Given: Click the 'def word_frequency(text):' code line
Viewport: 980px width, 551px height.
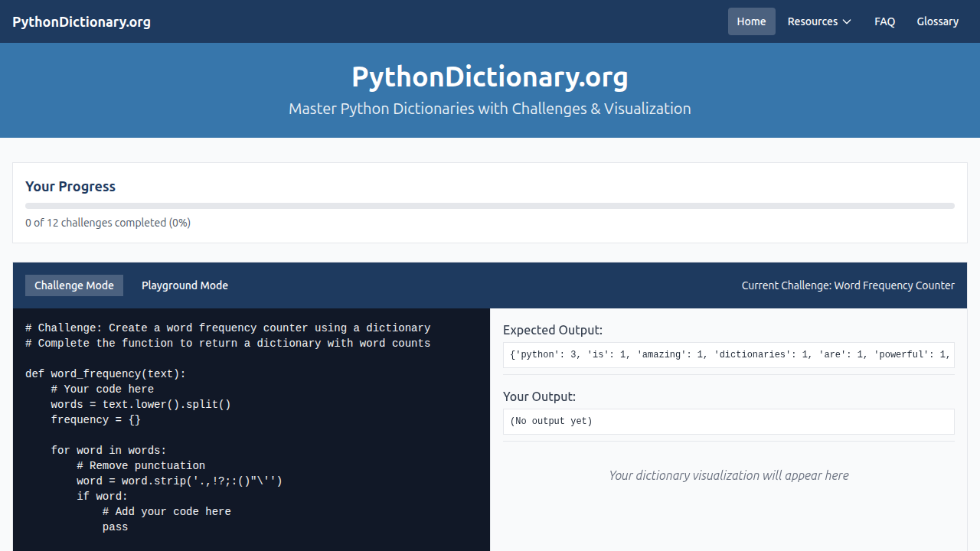Looking at the screenshot, I should [106, 373].
